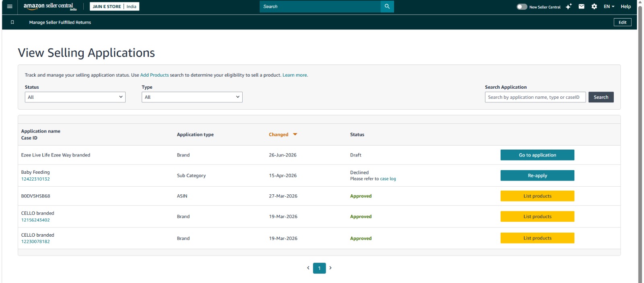Click the bookmark icon in the favorites bar

tap(12, 22)
